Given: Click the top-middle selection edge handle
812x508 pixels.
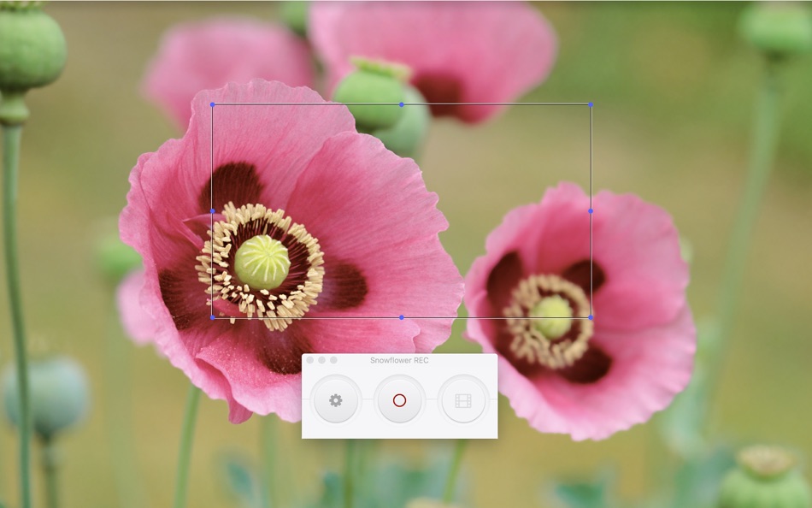Looking at the screenshot, I should coord(402,104).
